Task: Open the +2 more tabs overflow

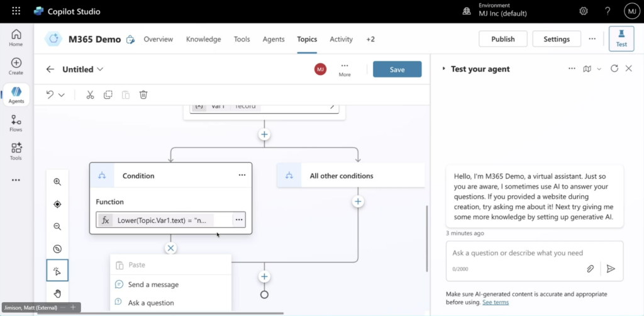Action: [370, 39]
